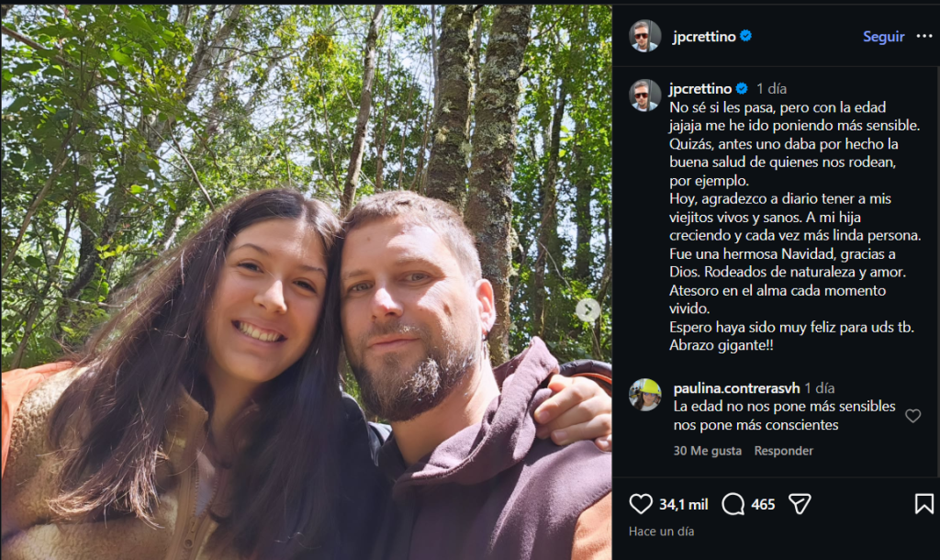Go to next photo in carousel
This screenshot has height=560, width=940.
[587, 310]
